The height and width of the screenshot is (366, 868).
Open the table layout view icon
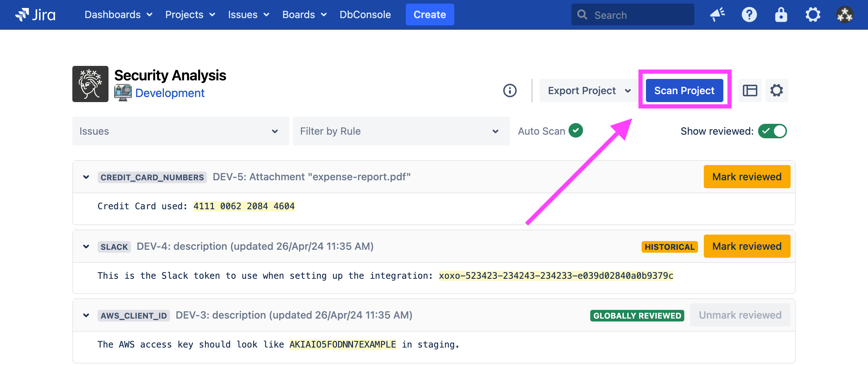750,91
